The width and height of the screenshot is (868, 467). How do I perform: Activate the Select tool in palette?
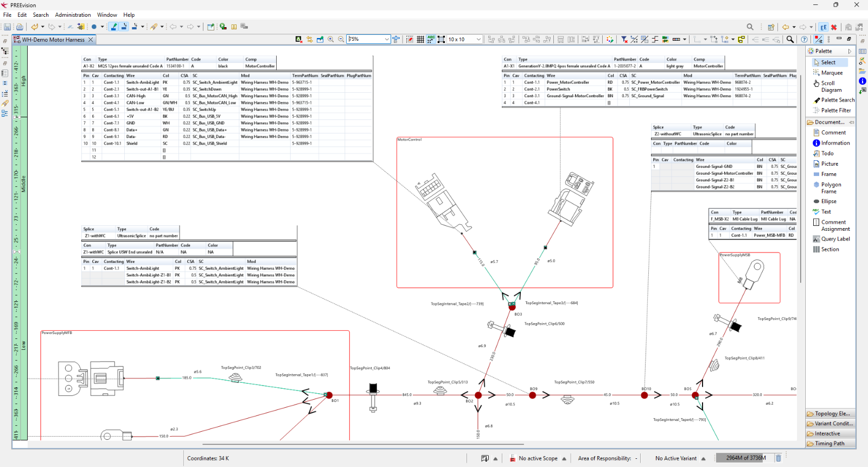(829, 62)
